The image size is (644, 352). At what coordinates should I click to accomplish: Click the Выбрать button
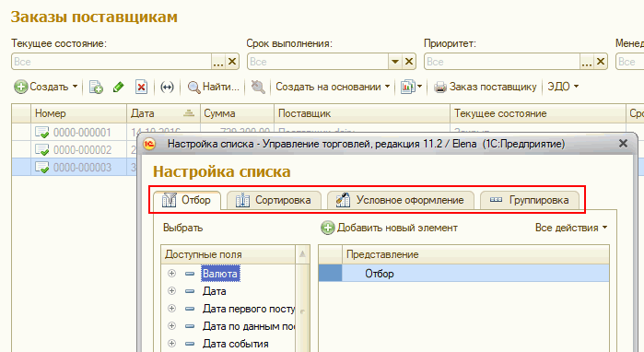pos(182,228)
